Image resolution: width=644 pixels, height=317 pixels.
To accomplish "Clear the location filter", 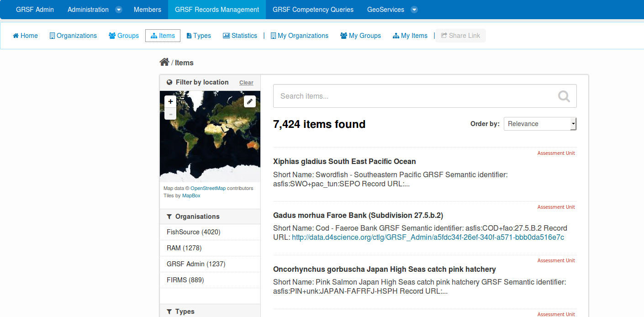I will [x=246, y=83].
